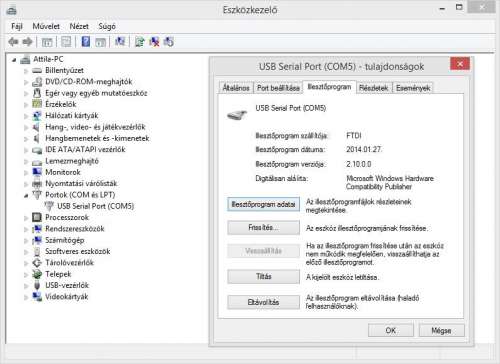Image resolution: width=500 pixels, height=364 pixels.
Task: Expand the Billentyűzet tree node
Action: coord(26,71)
